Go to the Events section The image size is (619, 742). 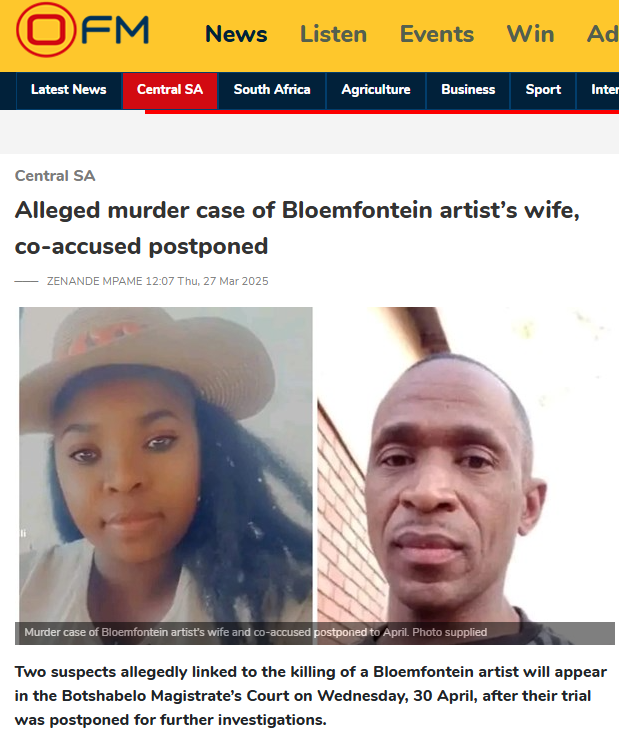click(437, 34)
